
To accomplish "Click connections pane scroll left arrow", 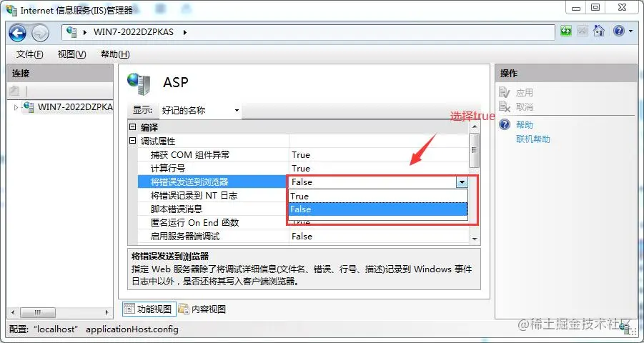I will coord(13,312).
